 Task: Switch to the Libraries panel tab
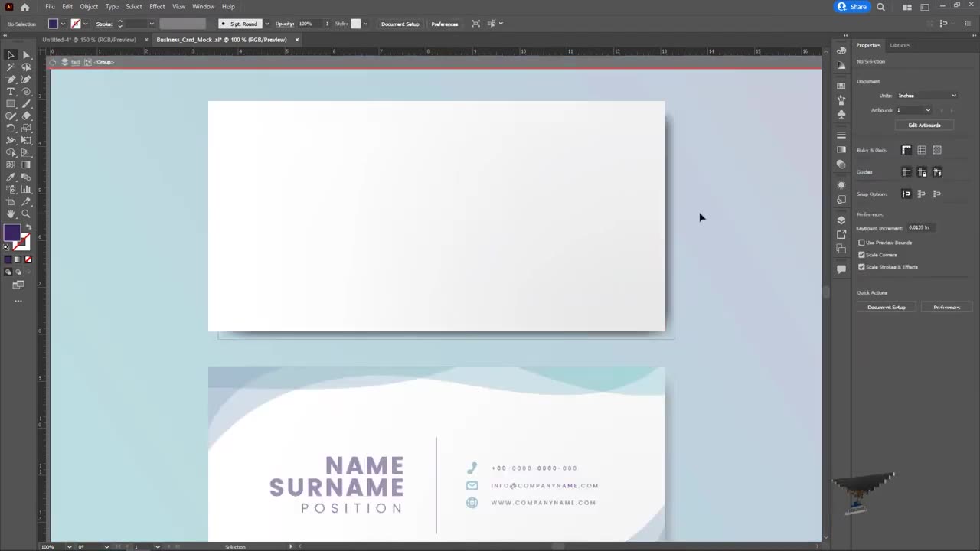tap(900, 45)
